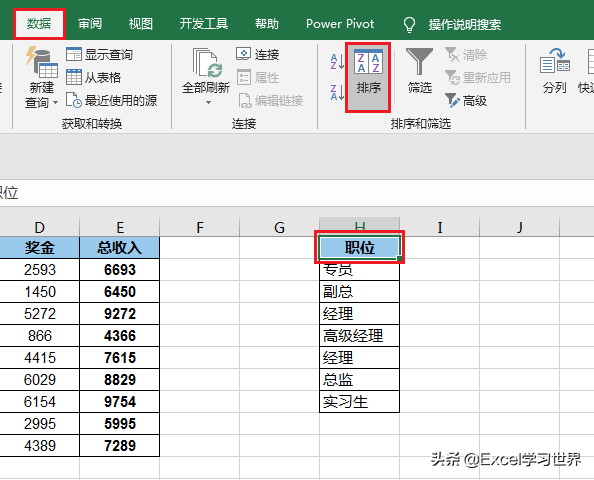This screenshot has height=480, width=594.
Task: Click 显示查询
Action: point(99,55)
